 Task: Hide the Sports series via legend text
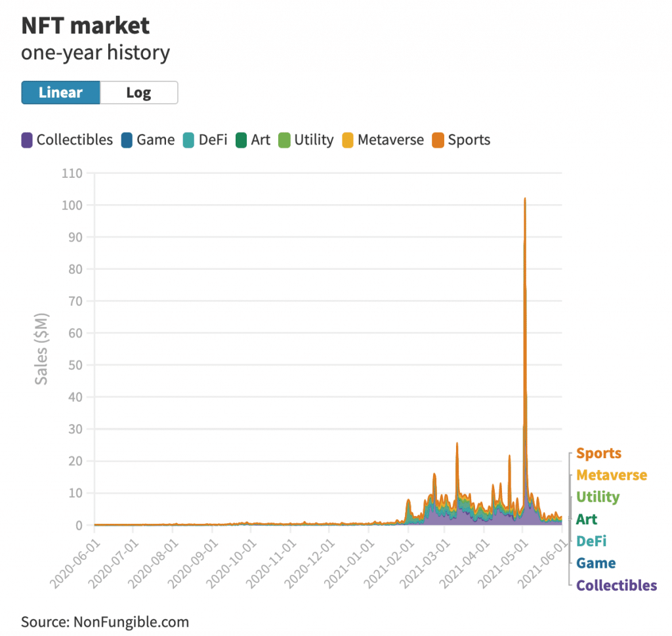469,140
